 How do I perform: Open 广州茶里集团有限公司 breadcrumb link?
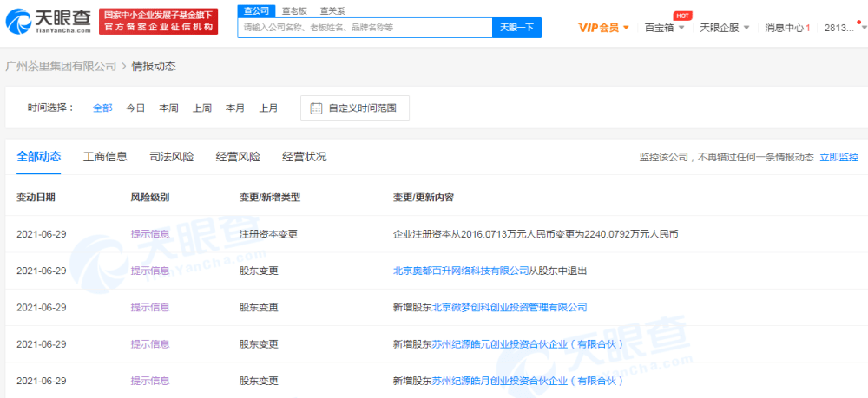pyautogui.click(x=61, y=66)
